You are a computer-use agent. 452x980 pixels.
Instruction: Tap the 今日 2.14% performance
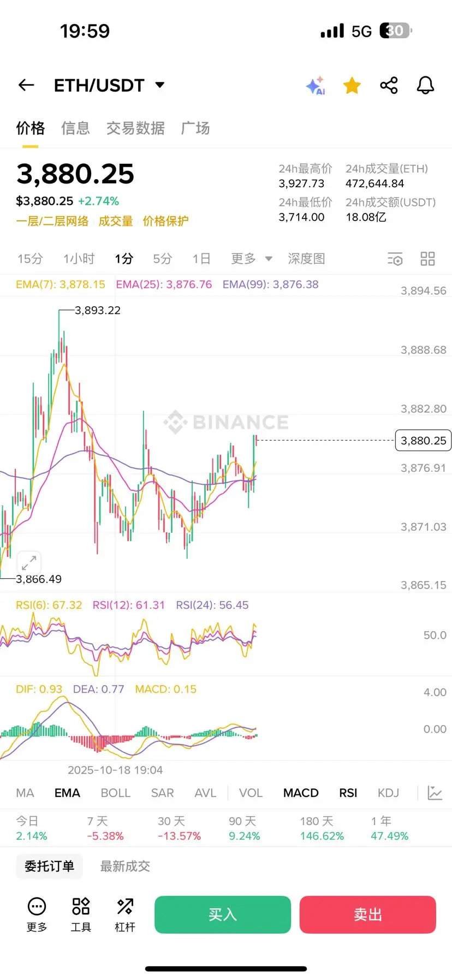coord(32,829)
